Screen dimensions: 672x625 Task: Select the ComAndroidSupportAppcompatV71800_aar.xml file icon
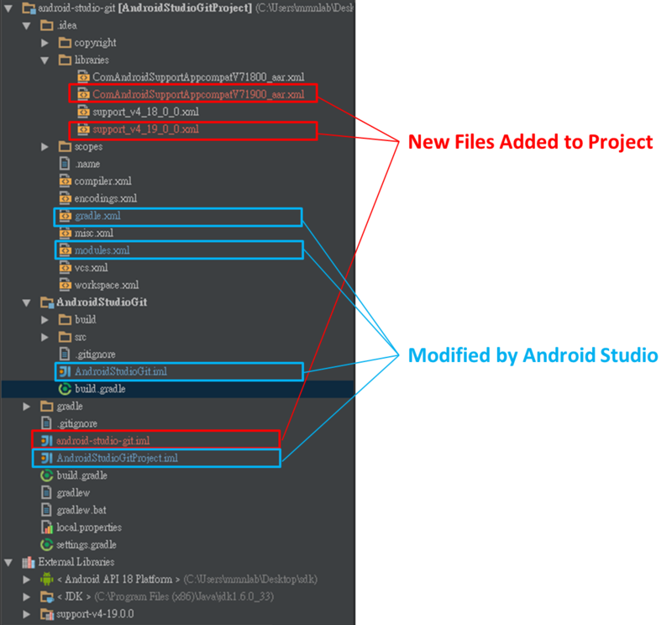(x=83, y=77)
